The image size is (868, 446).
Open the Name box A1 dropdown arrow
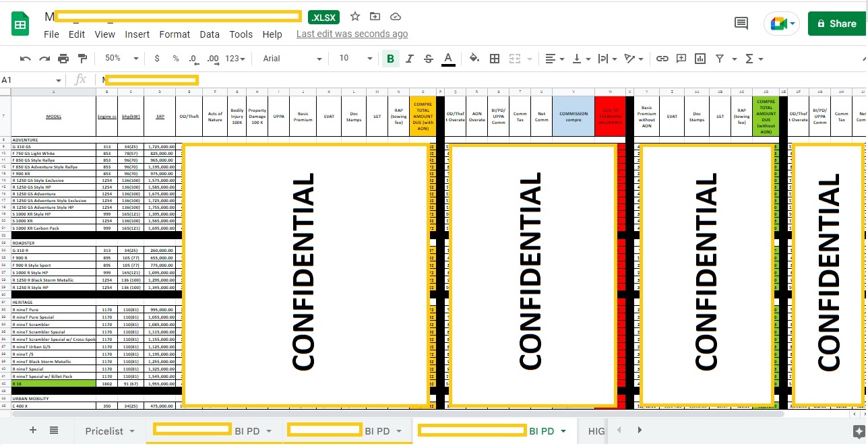point(58,80)
